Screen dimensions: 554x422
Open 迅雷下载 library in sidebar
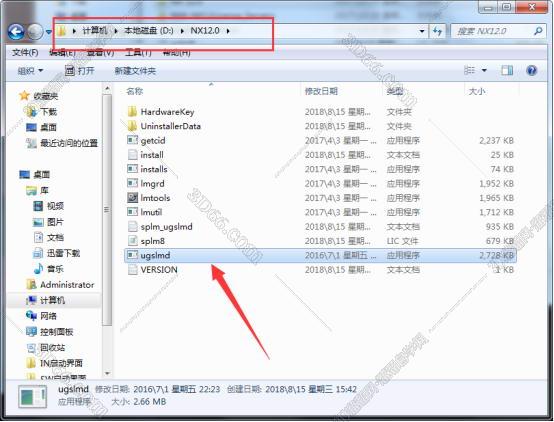[x=57, y=253]
